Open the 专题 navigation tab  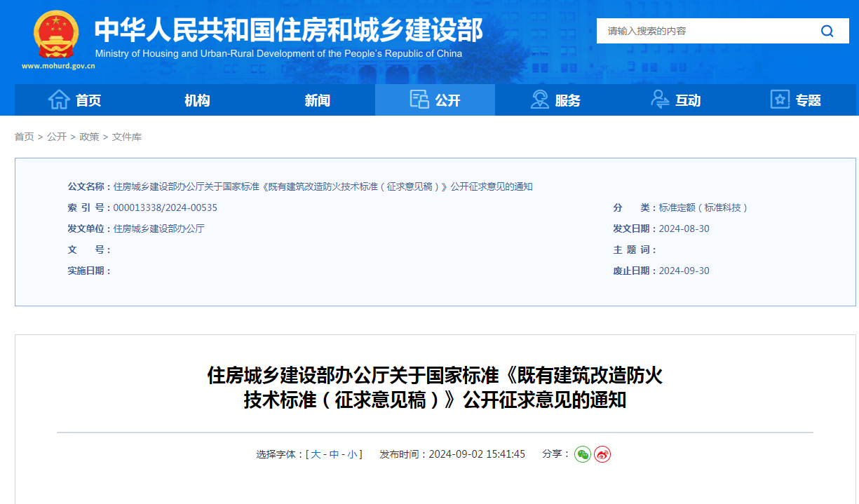[795, 100]
